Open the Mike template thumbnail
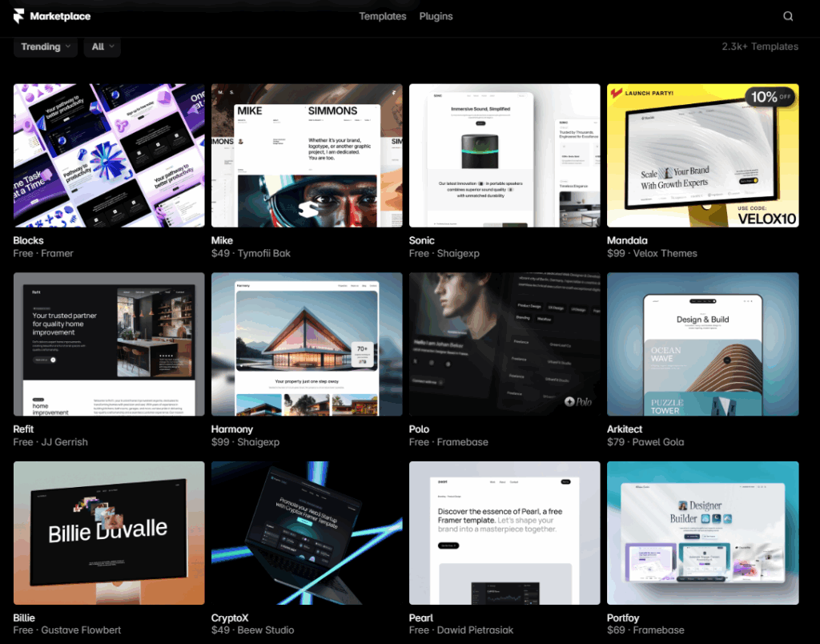This screenshot has height=644, width=820. coord(307,155)
